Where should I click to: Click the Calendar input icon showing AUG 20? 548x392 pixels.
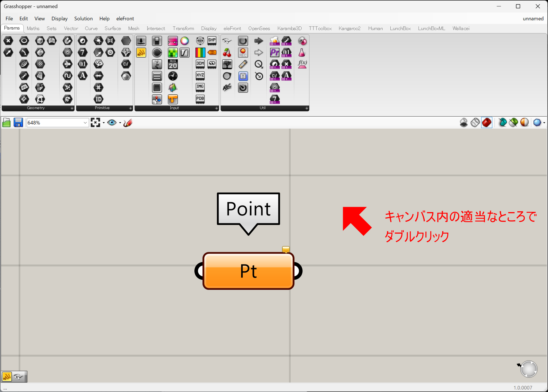point(173,64)
